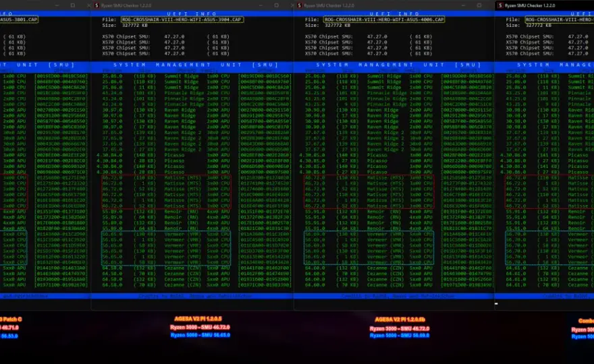594x364 pixels.
Task: Click first X570 Chipset SMU row in rightmost window
Action: (x=549, y=36)
